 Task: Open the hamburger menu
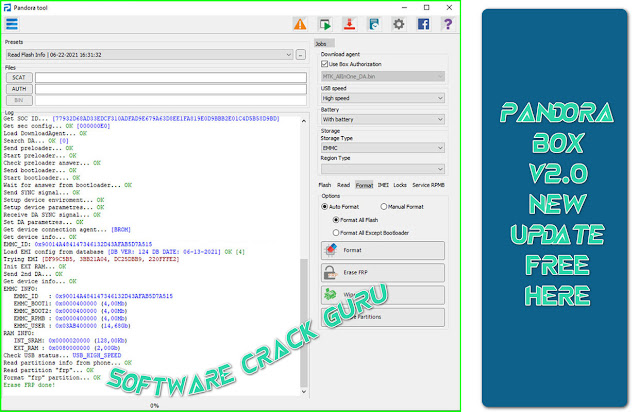12,24
